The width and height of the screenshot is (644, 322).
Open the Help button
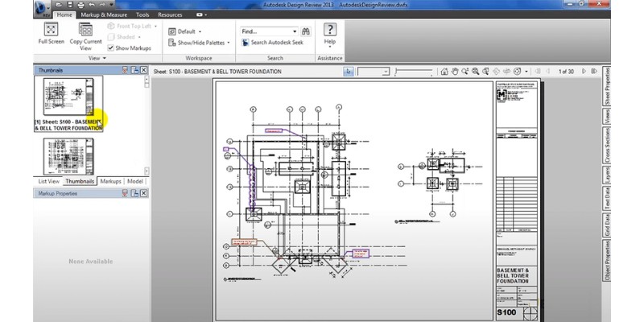(330, 35)
